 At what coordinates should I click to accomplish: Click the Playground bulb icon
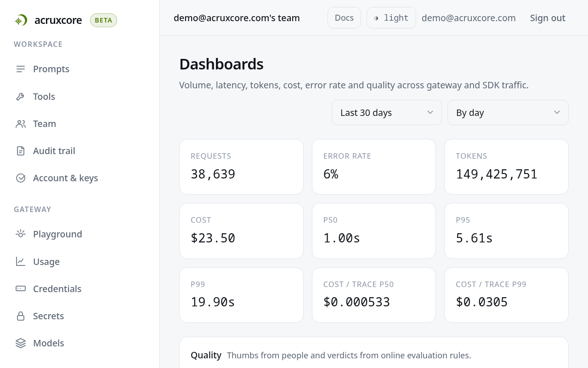pos(21,234)
